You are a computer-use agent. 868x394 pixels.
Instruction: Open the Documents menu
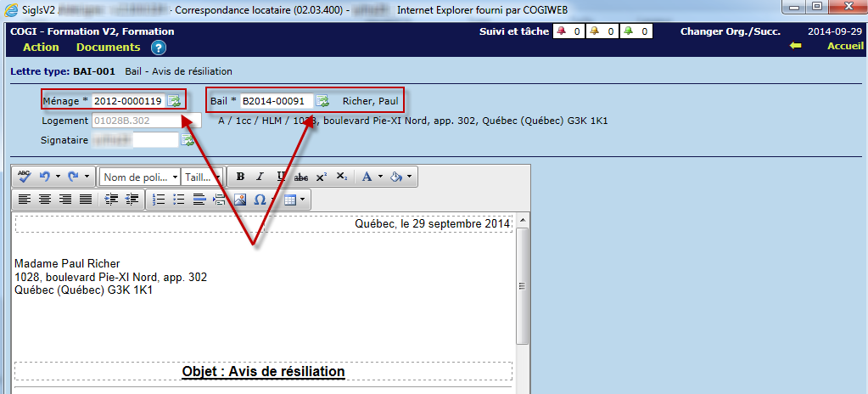coord(108,48)
